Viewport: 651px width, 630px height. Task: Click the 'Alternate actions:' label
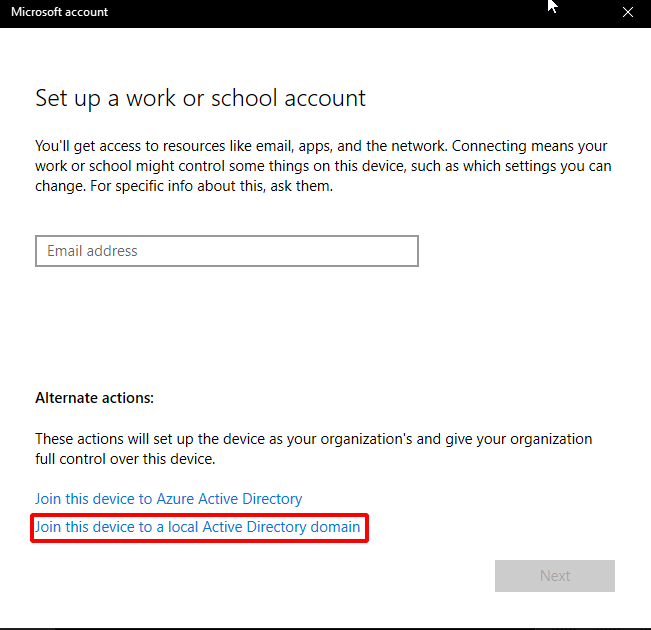click(x=95, y=398)
